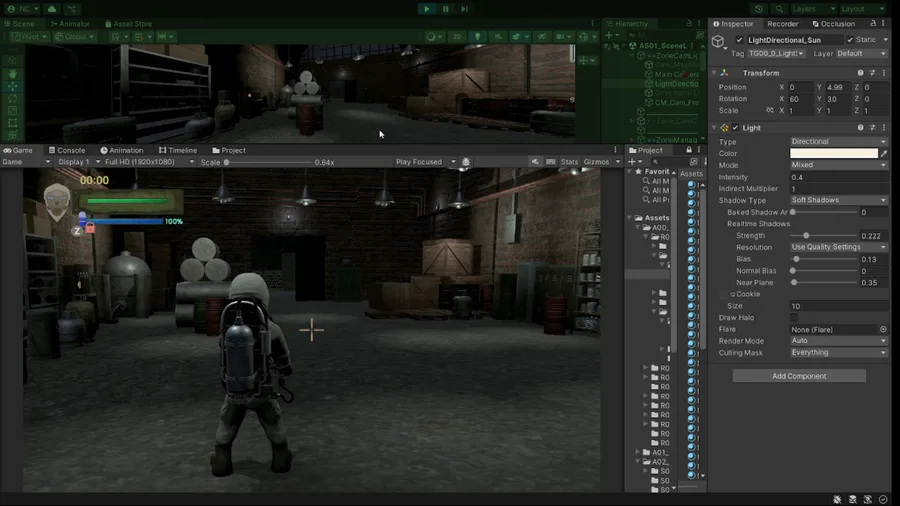Toggle the LightDirectional_Sun active checkbox
Screen dimensions: 900x506
coord(739,40)
